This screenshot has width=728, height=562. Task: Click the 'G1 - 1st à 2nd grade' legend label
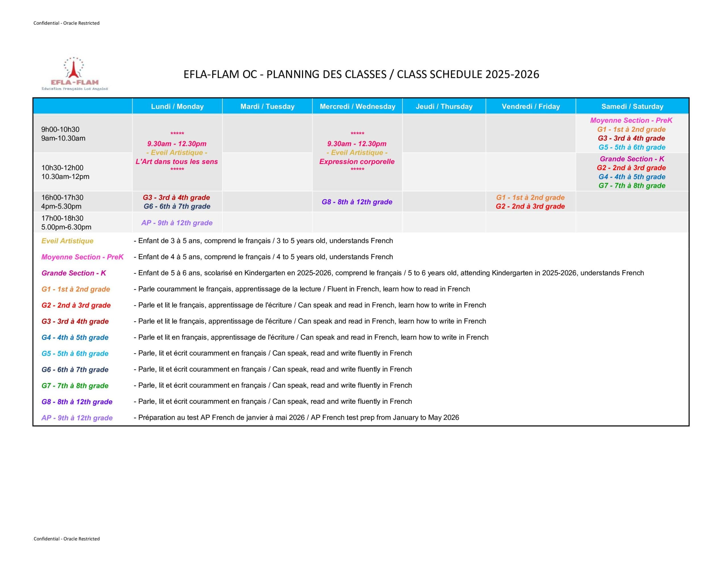(76, 289)
